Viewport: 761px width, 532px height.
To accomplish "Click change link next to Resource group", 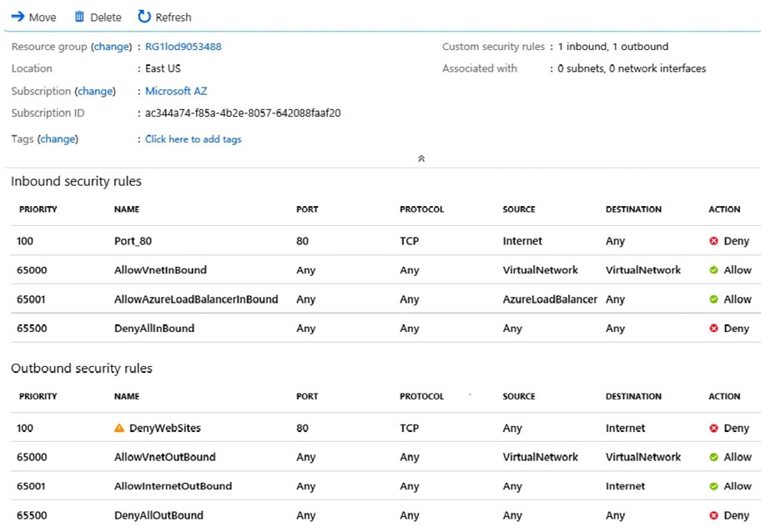I will tap(111, 47).
